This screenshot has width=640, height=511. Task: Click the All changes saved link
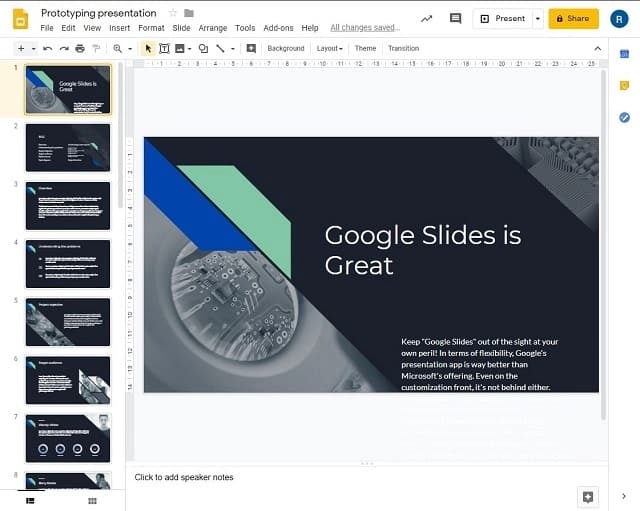[x=365, y=27]
